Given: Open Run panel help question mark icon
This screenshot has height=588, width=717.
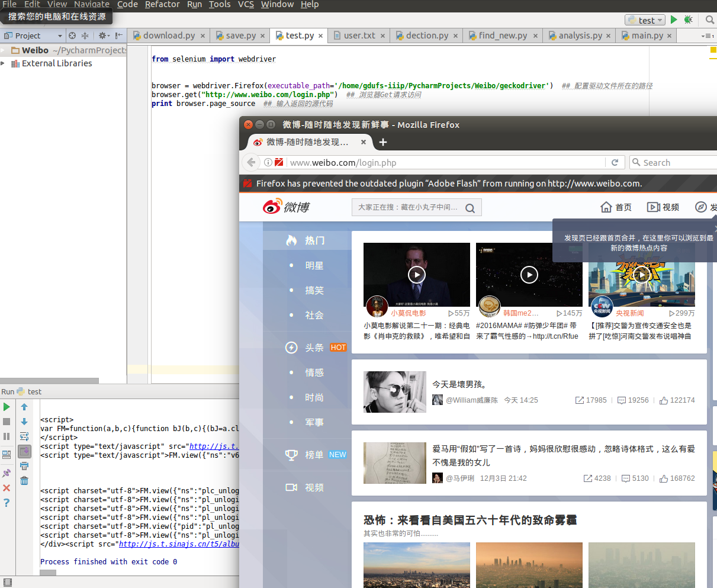Looking at the screenshot, I should (x=7, y=503).
